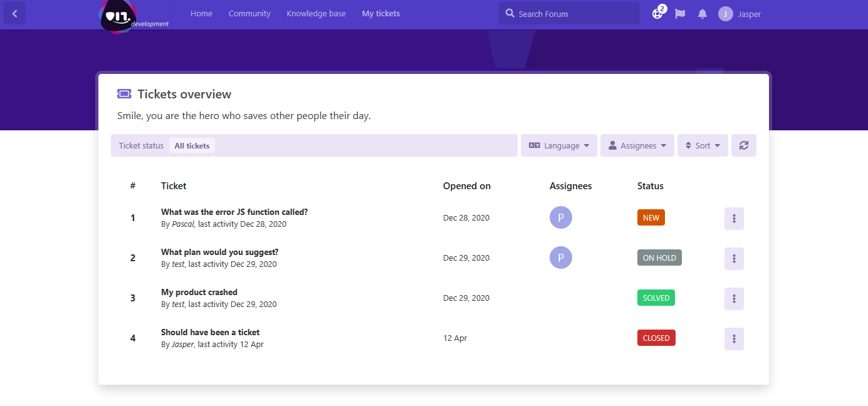868x406 pixels.
Task: Click the flag icon in the header
Action: pos(680,14)
